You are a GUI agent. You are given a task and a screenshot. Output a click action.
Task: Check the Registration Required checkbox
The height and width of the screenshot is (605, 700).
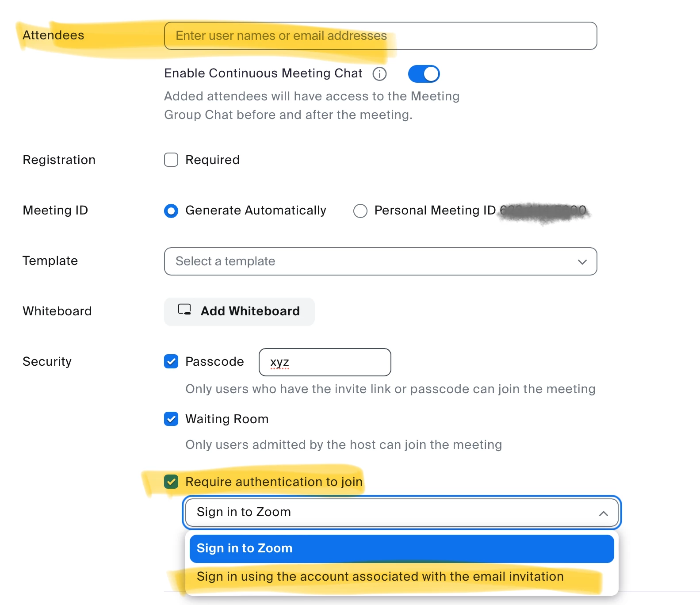171,160
